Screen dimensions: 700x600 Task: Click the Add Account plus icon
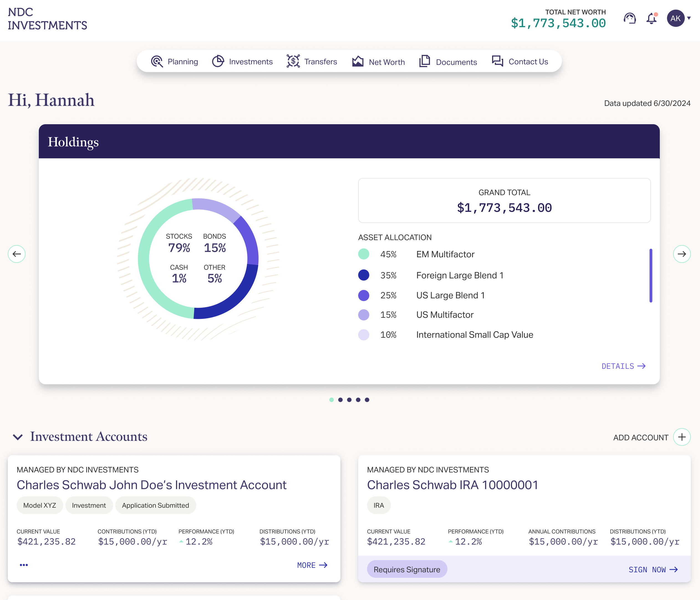[682, 437]
